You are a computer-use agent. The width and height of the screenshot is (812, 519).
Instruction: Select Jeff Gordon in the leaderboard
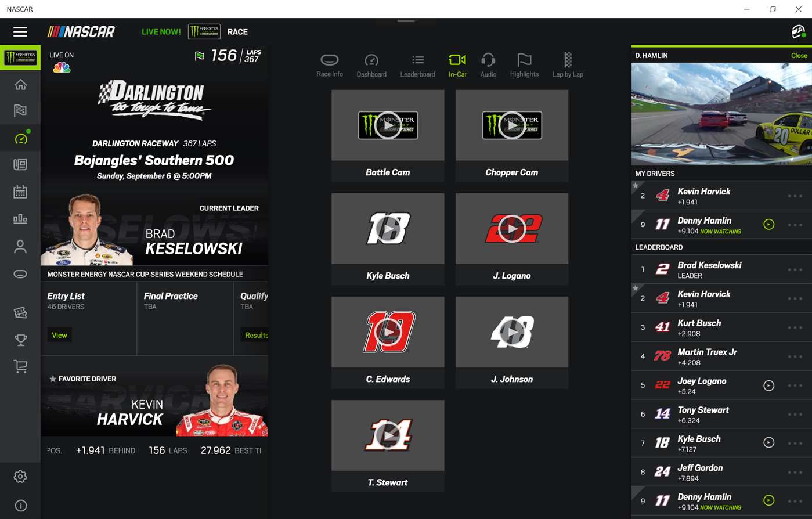click(721, 473)
